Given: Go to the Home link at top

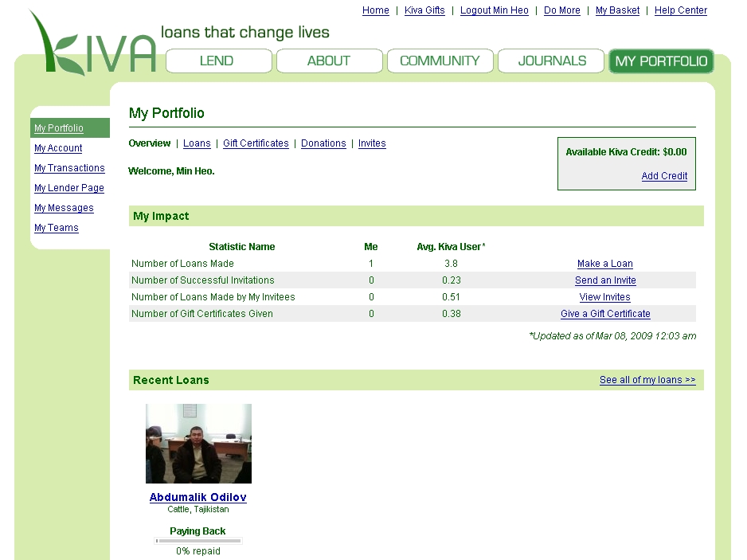Looking at the screenshot, I should 375,10.
